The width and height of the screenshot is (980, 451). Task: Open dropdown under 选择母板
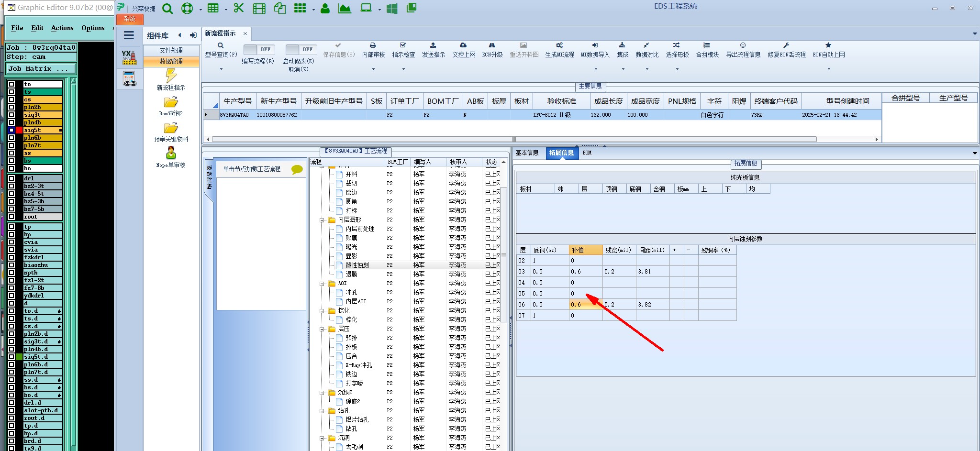(x=677, y=69)
